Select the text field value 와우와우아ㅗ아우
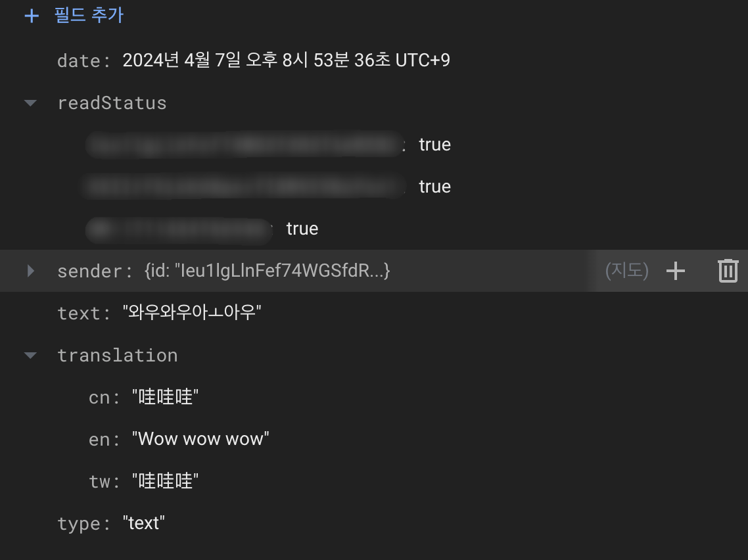 [192, 313]
